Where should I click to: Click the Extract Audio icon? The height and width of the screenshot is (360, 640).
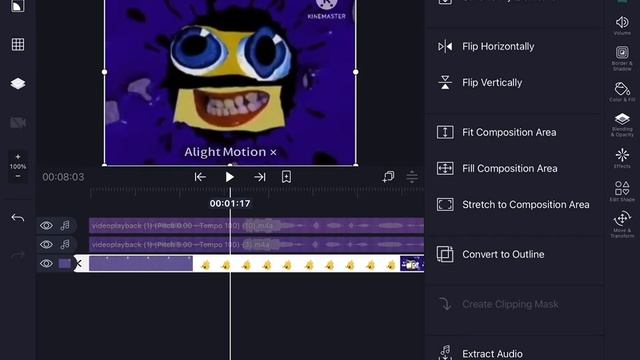pos(445,352)
